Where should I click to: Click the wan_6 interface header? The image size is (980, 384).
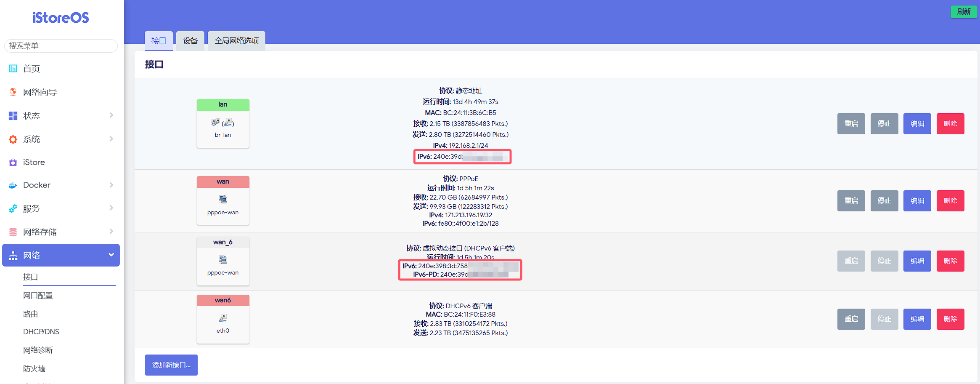(223, 243)
